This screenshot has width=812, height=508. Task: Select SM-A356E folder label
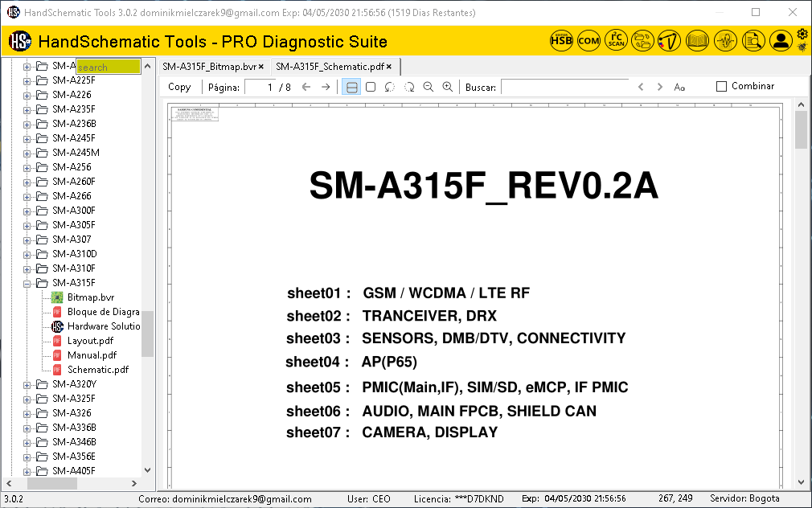click(x=73, y=457)
